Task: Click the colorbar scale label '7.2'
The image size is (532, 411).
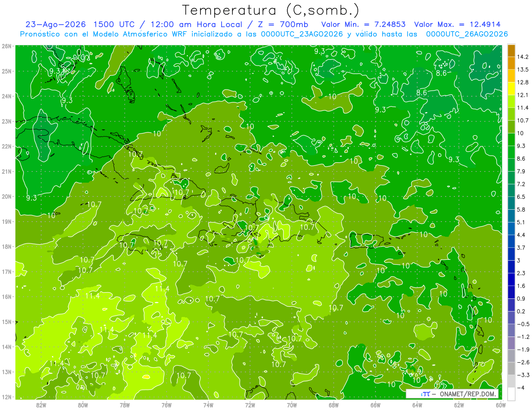Action: click(x=521, y=184)
